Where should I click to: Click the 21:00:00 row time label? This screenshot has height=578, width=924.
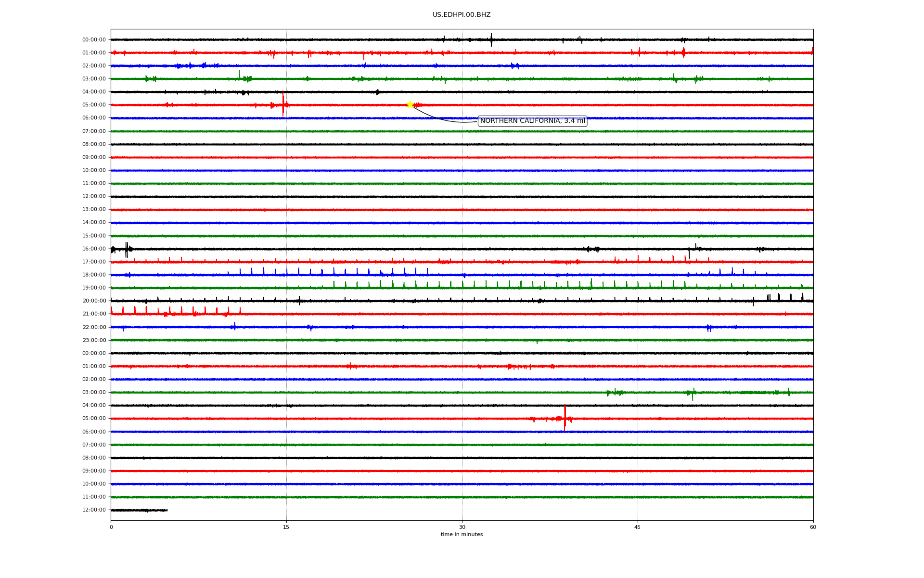click(x=94, y=314)
